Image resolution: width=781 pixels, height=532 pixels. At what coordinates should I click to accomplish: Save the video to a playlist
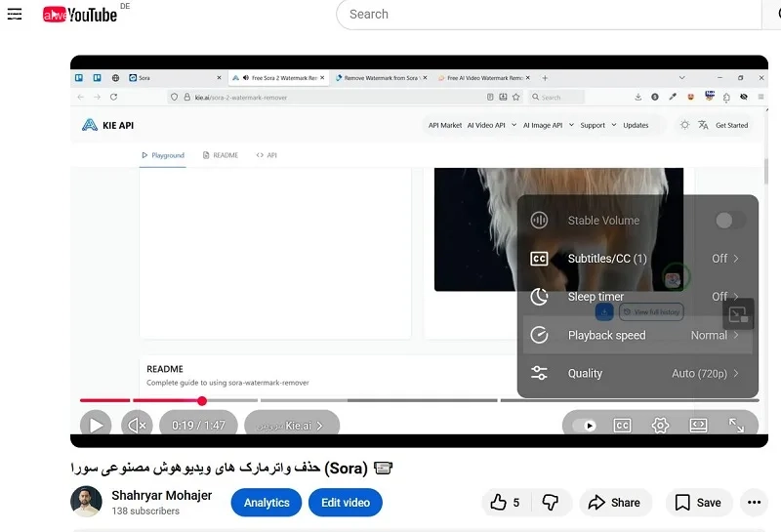698,503
